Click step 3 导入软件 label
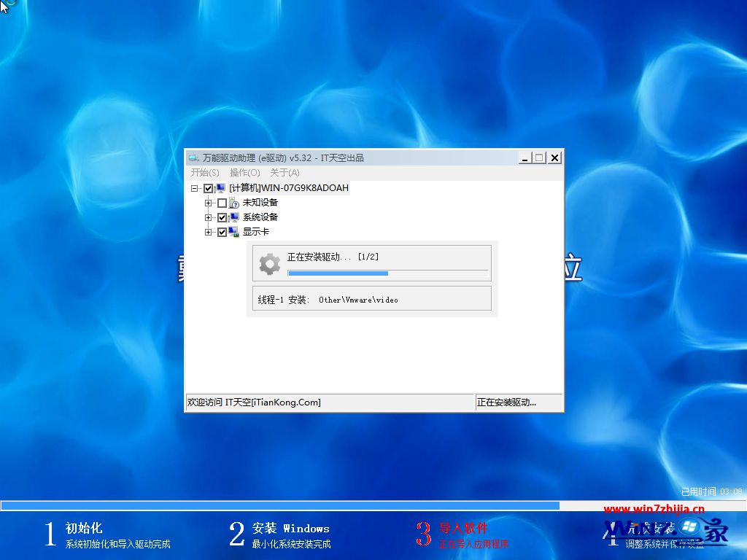 pos(463,528)
